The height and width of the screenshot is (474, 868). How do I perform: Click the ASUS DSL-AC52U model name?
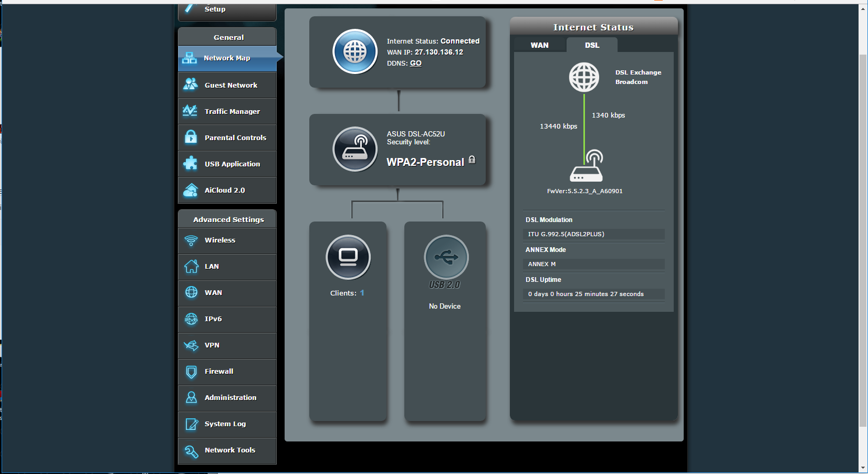tap(416, 134)
